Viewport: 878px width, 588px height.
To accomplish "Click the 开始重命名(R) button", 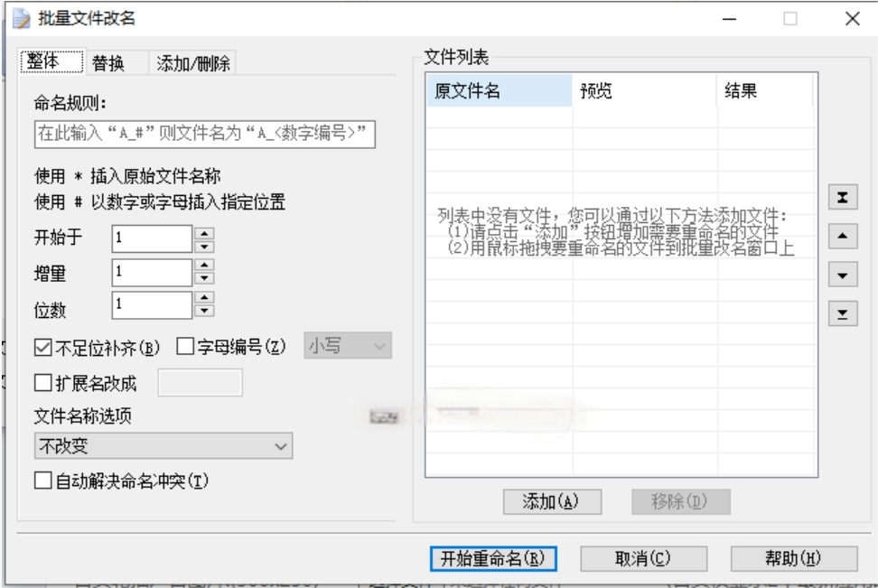I will pyautogui.click(x=490, y=557).
